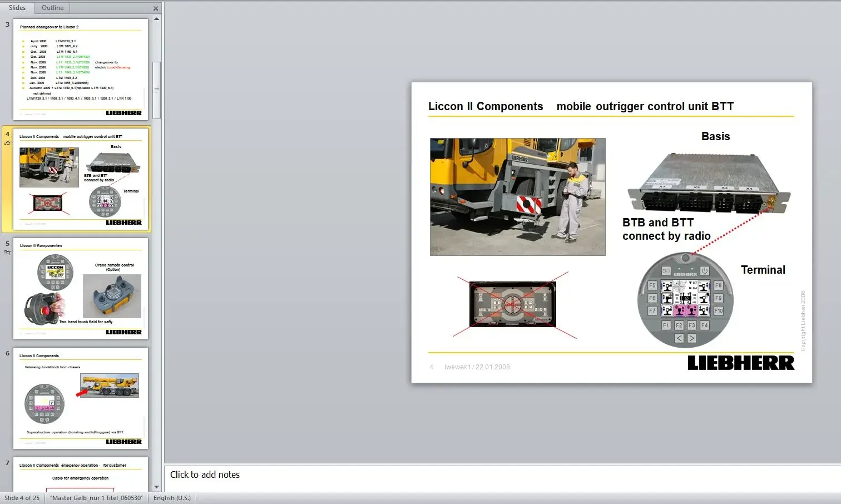This screenshot has width=841, height=504.
Task: Switch to the Outline tab
Action: point(52,8)
